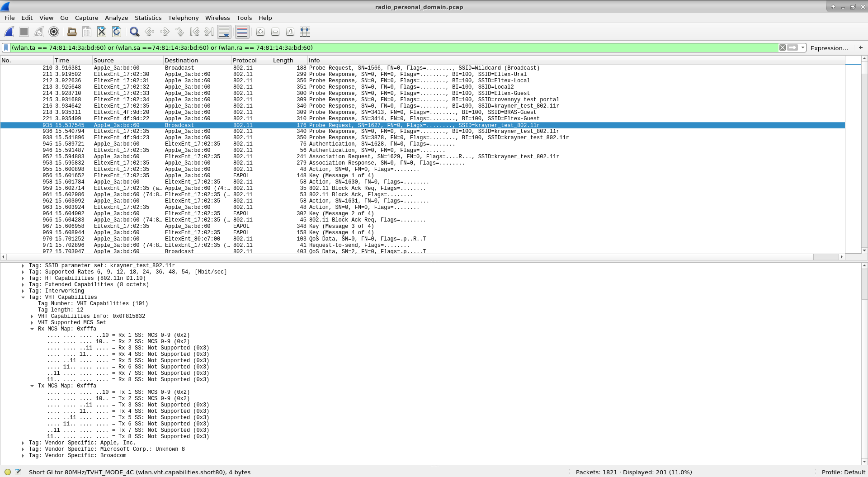Open the File menu
The height and width of the screenshot is (477, 868).
click(9, 18)
